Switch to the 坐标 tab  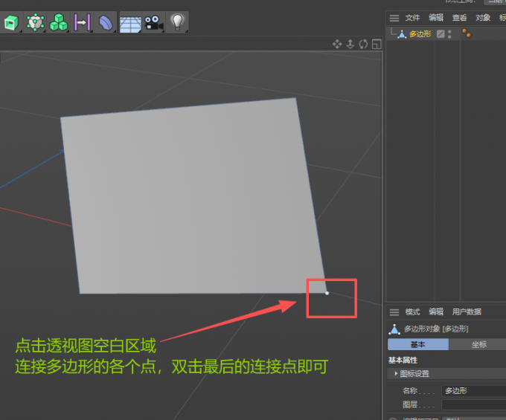478,344
